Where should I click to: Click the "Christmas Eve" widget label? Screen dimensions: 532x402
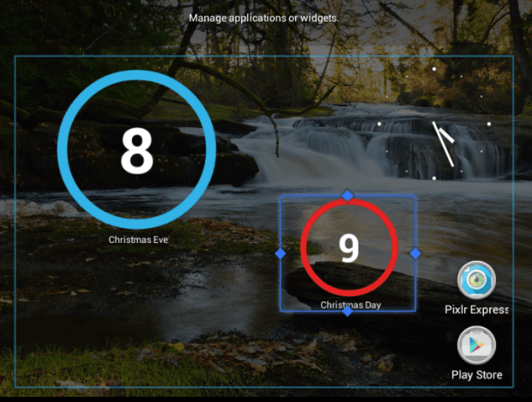[x=137, y=240]
